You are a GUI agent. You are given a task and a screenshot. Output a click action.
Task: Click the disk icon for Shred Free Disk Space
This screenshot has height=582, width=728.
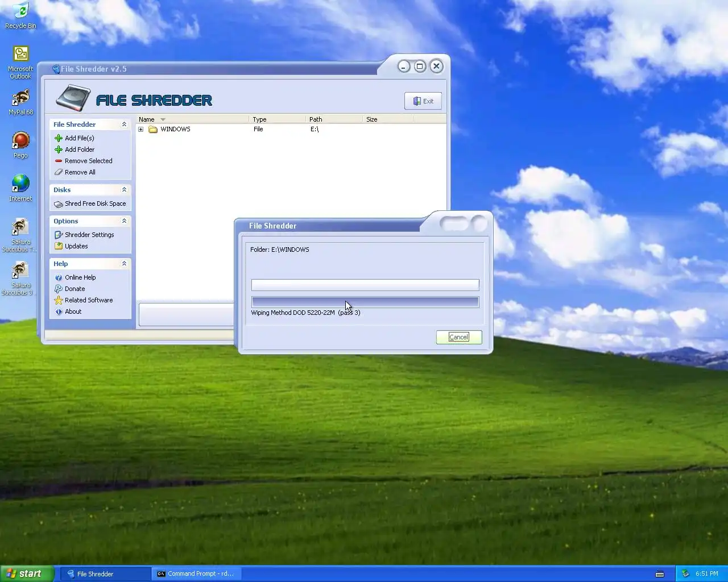click(59, 203)
